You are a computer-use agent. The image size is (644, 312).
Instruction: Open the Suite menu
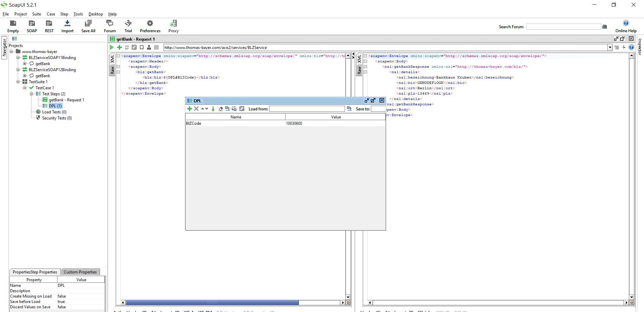coord(37,14)
